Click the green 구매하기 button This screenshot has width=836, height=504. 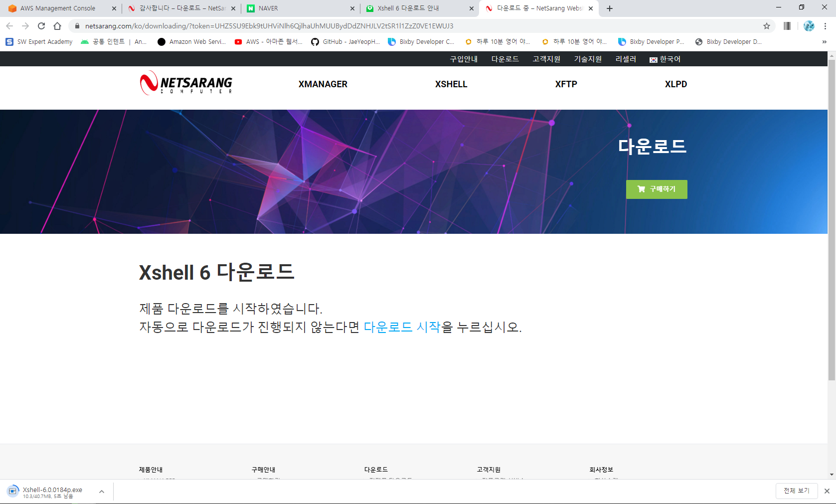pos(657,189)
